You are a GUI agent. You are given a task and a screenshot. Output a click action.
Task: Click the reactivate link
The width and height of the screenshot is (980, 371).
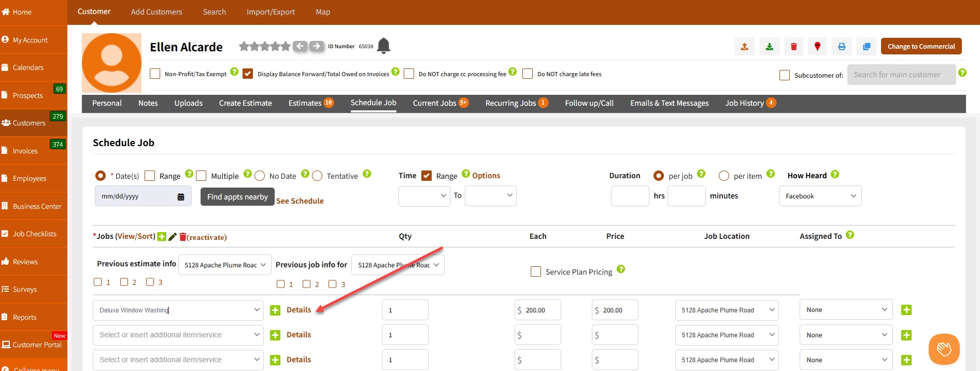[207, 237]
